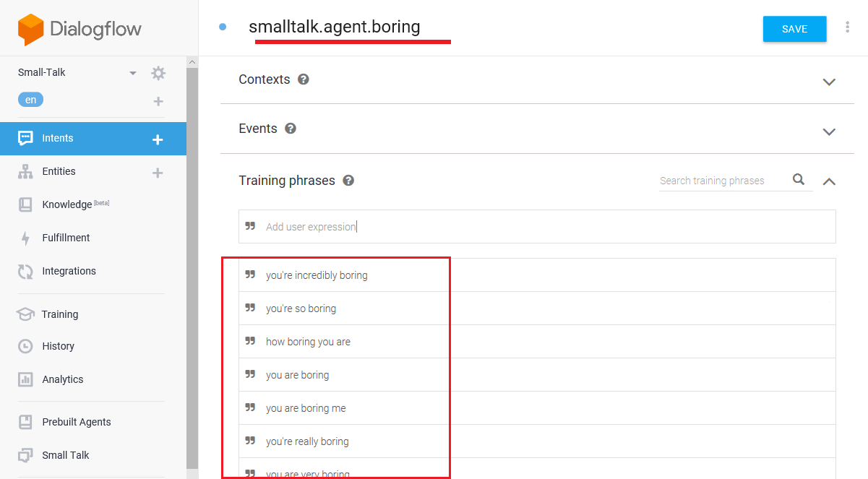Click help icon next to Events
The width and height of the screenshot is (868, 479).
pyautogui.click(x=291, y=129)
